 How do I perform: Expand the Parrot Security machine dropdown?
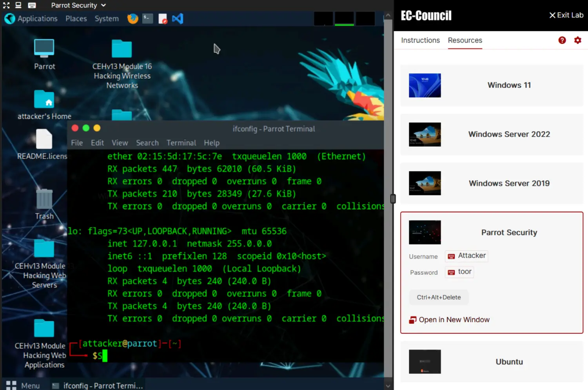coord(103,5)
